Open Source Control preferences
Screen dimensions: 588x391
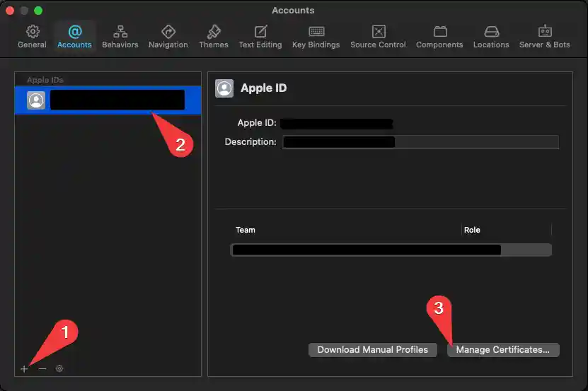point(378,36)
